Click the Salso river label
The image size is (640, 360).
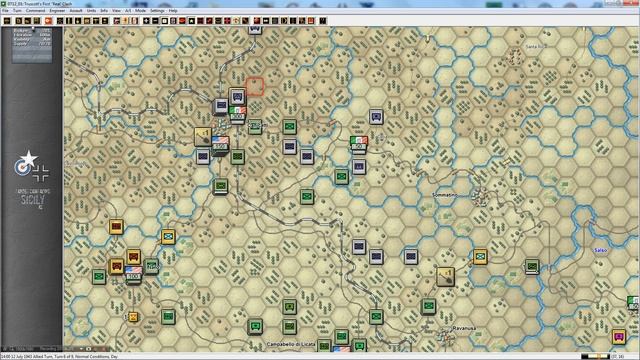(x=600, y=250)
